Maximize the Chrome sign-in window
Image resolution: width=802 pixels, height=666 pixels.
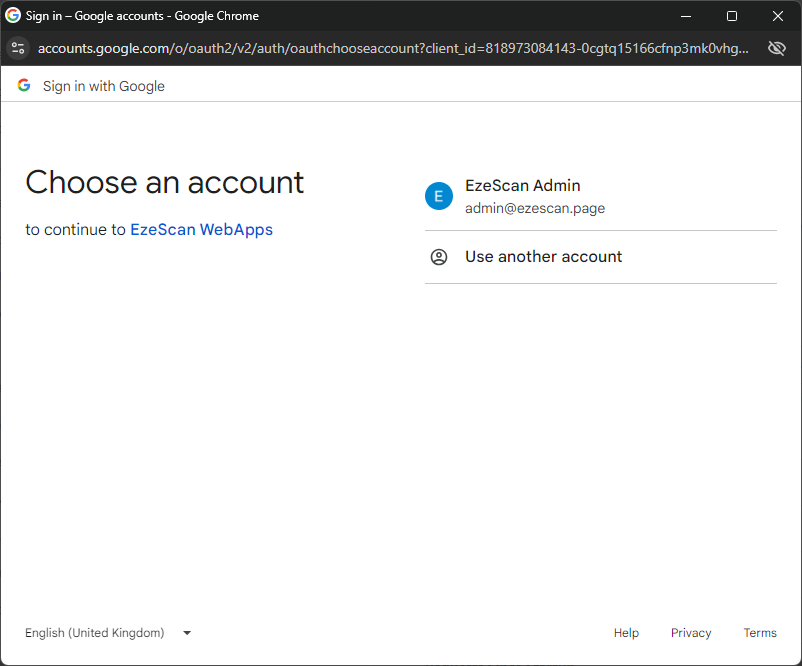[732, 16]
